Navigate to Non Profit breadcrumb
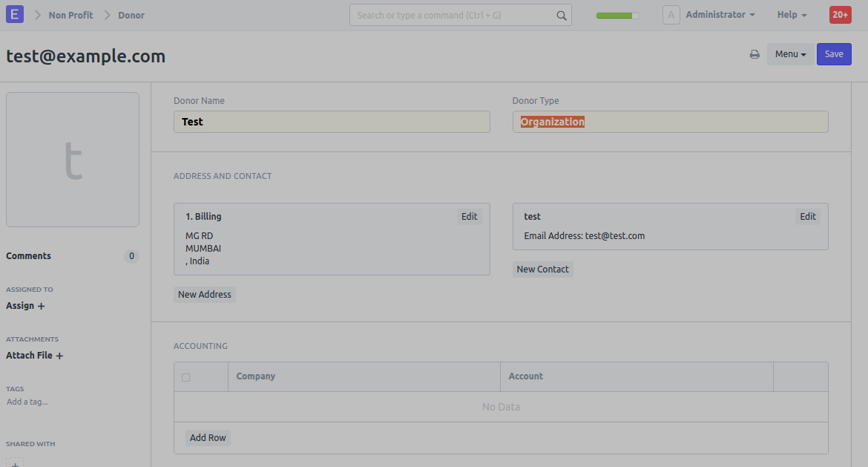 tap(70, 15)
